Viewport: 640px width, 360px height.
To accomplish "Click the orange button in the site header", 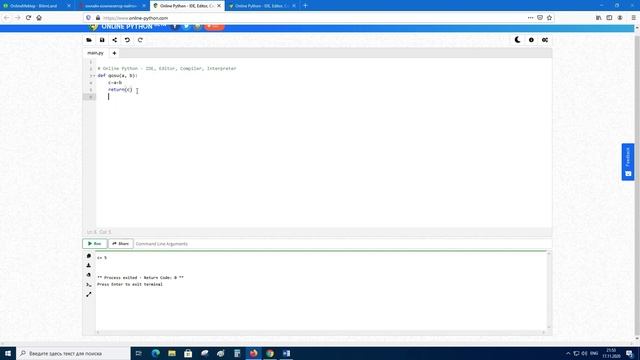I will (214, 27).
